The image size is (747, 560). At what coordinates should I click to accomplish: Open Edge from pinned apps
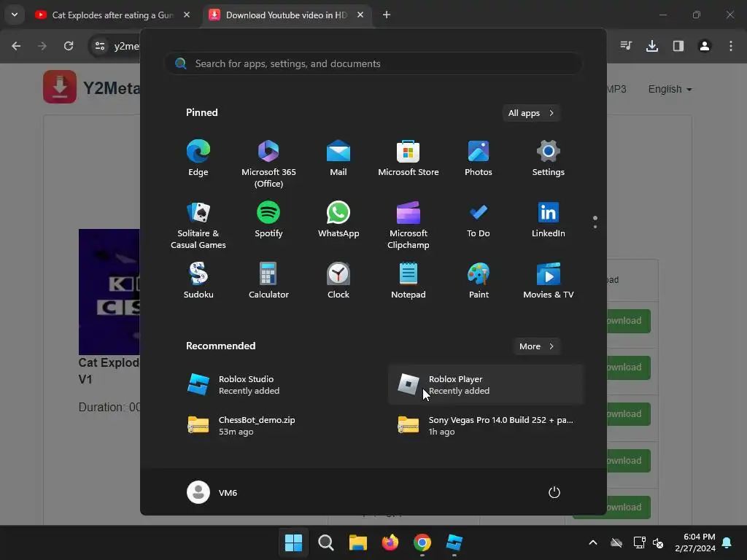click(x=198, y=158)
